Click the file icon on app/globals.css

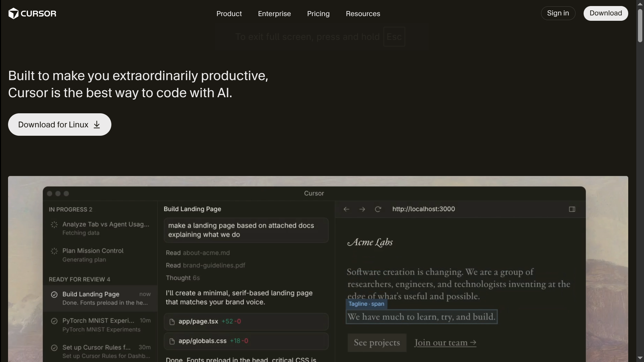click(172, 341)
